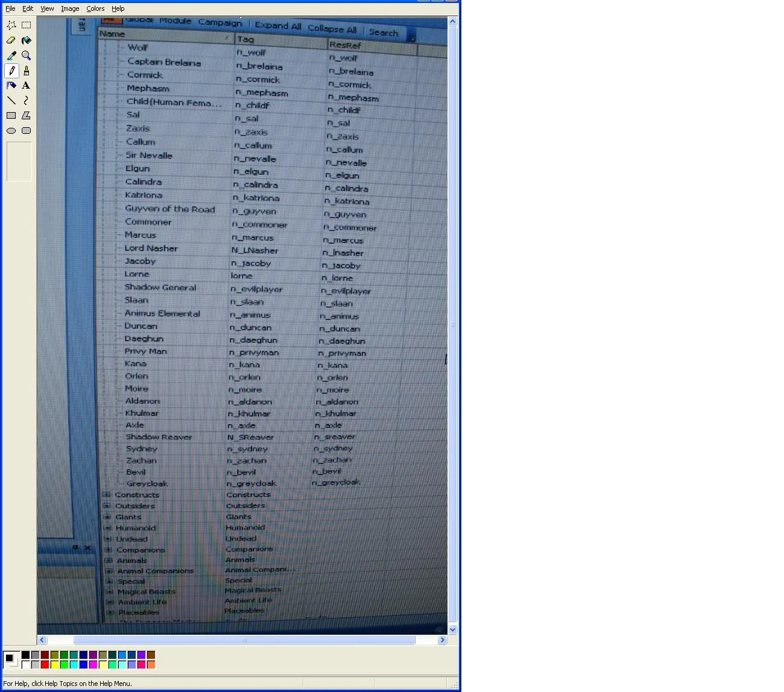Click the "Tag" column header in photo

281,41
